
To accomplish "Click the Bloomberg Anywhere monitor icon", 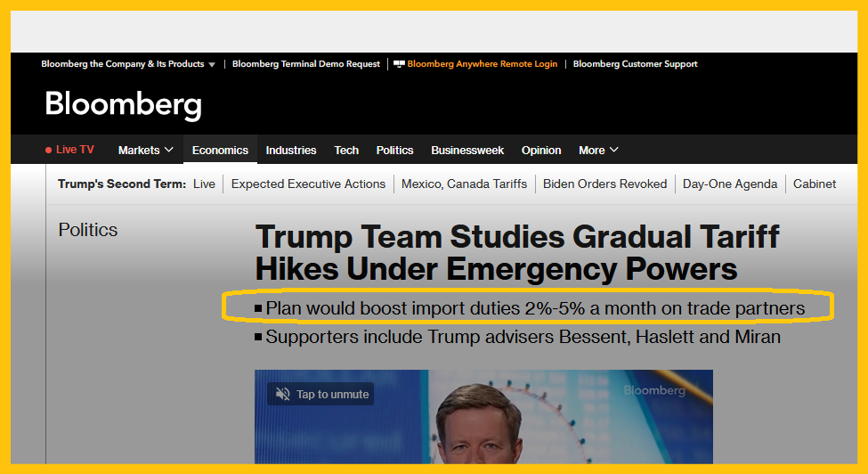I will (399, 64).
